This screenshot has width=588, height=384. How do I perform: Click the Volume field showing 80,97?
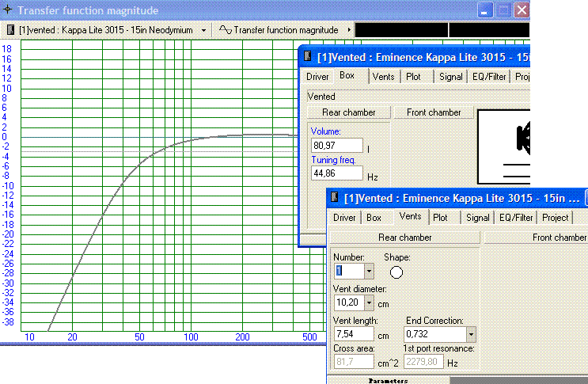[x=337, y=146]
